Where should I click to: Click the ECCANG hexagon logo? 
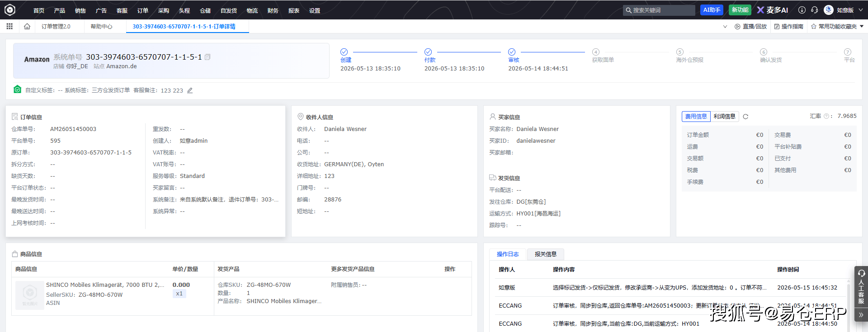tap(10, 9)
